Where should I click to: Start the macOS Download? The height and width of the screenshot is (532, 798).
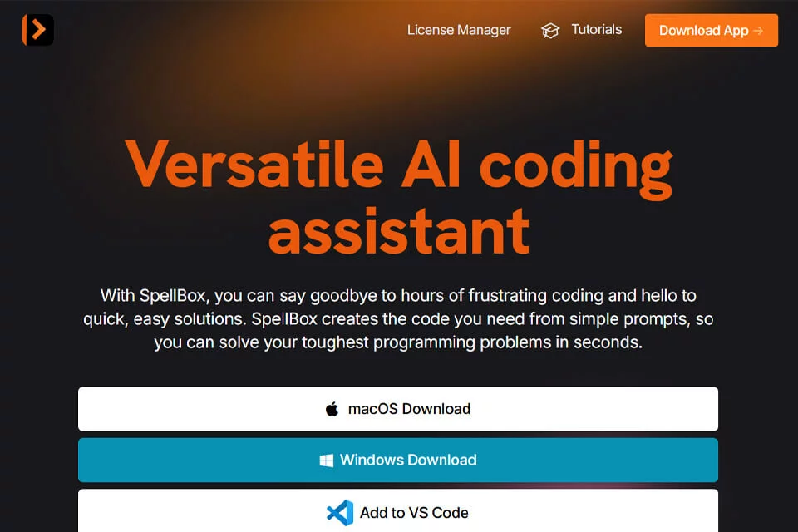click(398, 409)
